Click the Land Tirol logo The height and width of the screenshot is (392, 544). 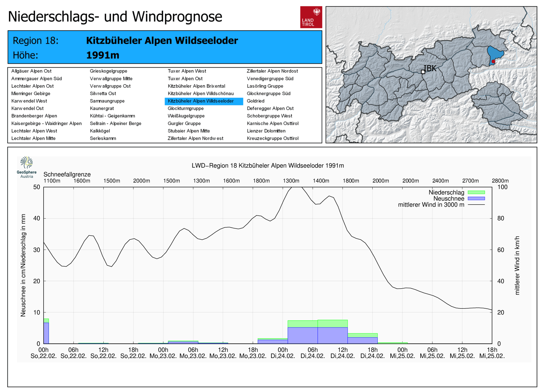[311, 17]
